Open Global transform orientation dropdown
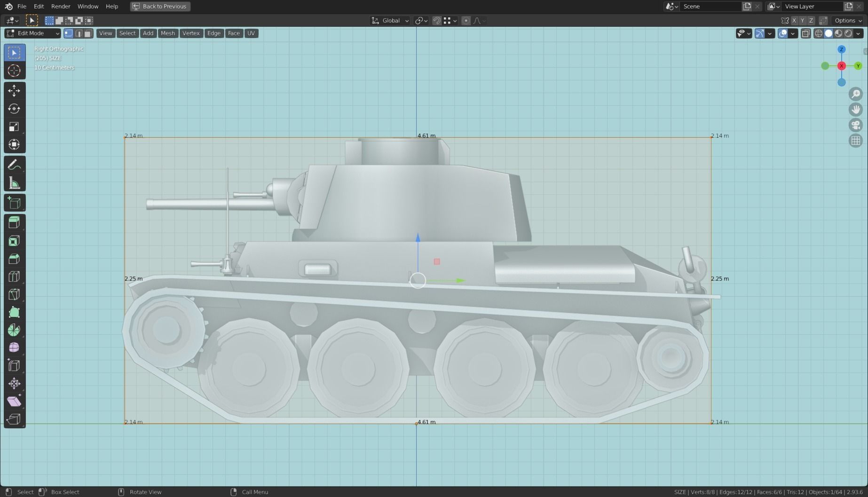 pyautogui.click(x=390, y=20)
